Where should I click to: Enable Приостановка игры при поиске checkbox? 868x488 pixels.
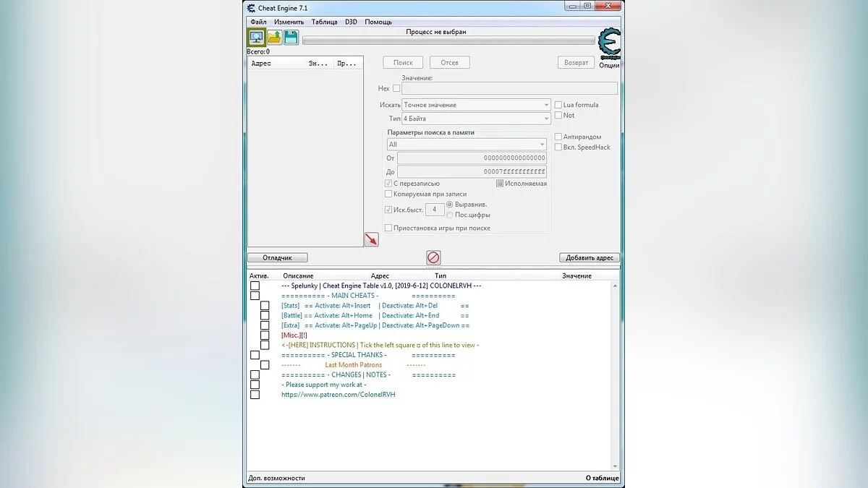(x=388, y=228)
